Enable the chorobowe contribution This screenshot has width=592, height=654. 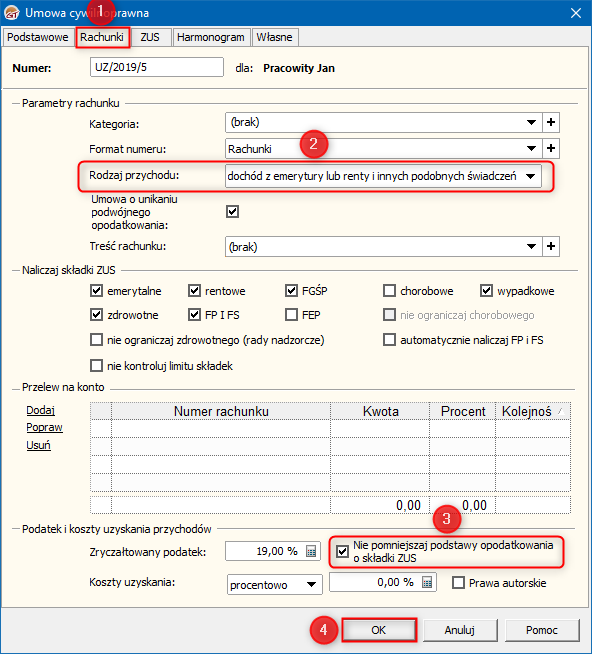click(x=389, y=291)
